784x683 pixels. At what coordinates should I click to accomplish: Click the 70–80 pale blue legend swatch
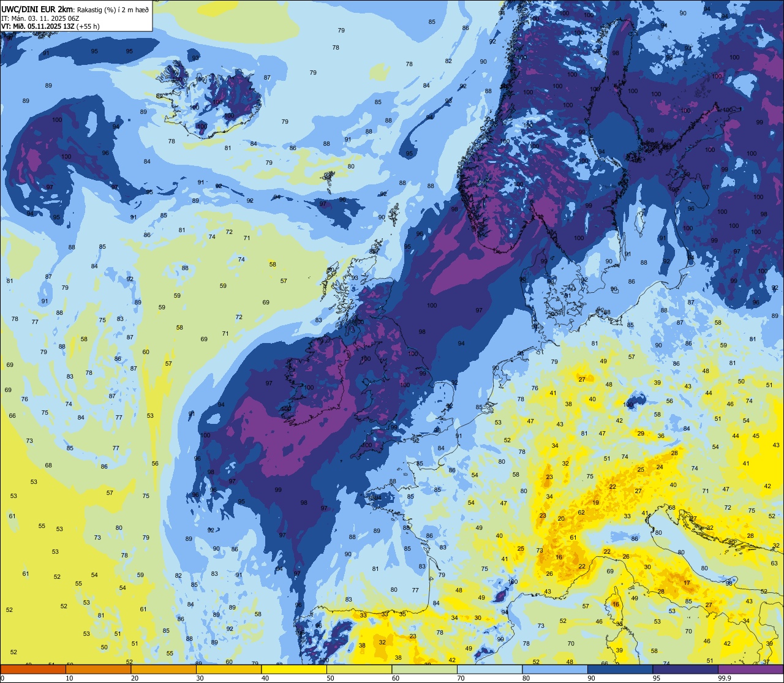coord(489,670)
